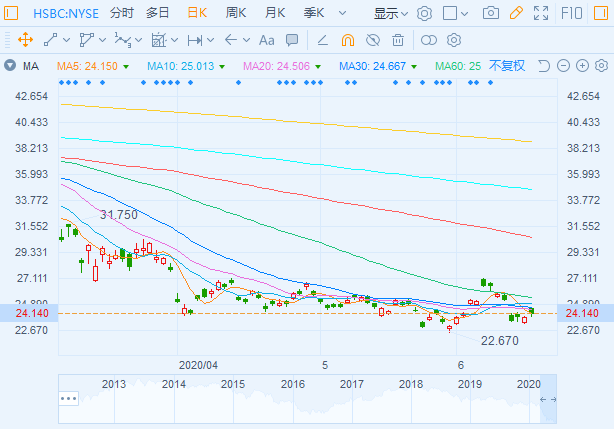Select the pencil draw icon
The width and height of the screenshot is (614, 429).
516,13
